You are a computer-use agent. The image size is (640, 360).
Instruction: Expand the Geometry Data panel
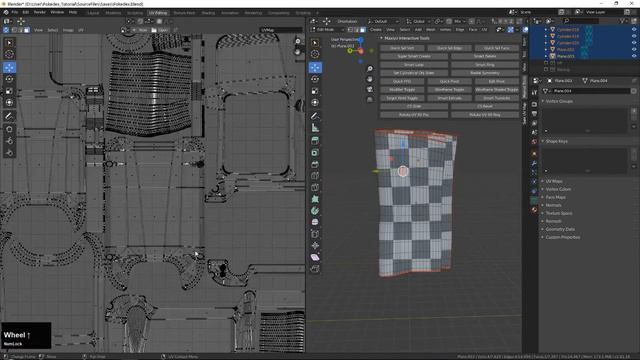coord(560,229)
